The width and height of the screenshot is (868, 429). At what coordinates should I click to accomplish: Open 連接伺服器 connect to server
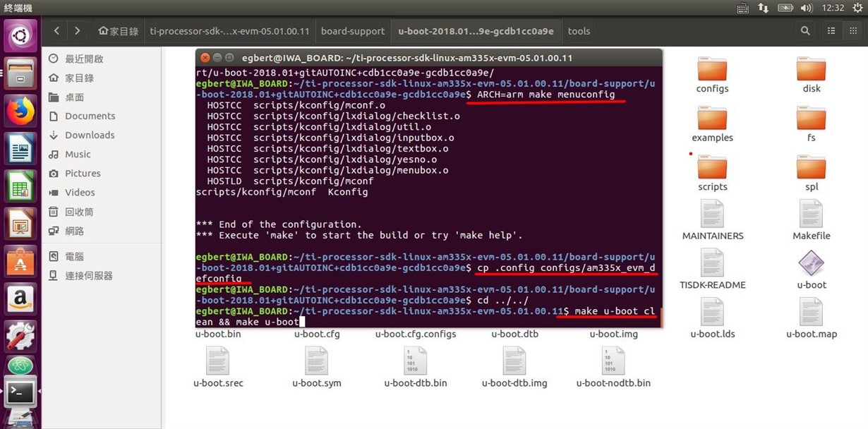[89, 275]
